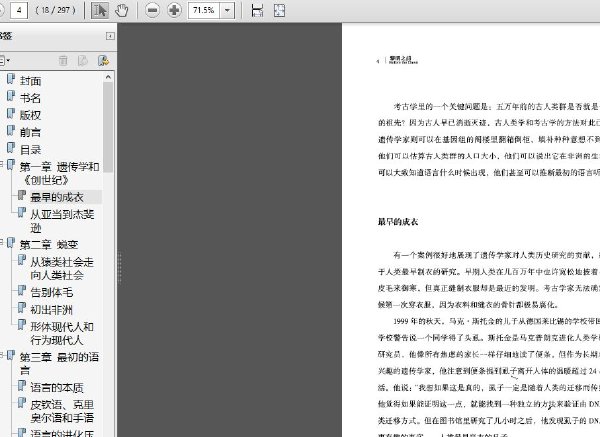Click the new bookmark icon
The height and width of the screenshot is (437, 600).
[83, 60]
